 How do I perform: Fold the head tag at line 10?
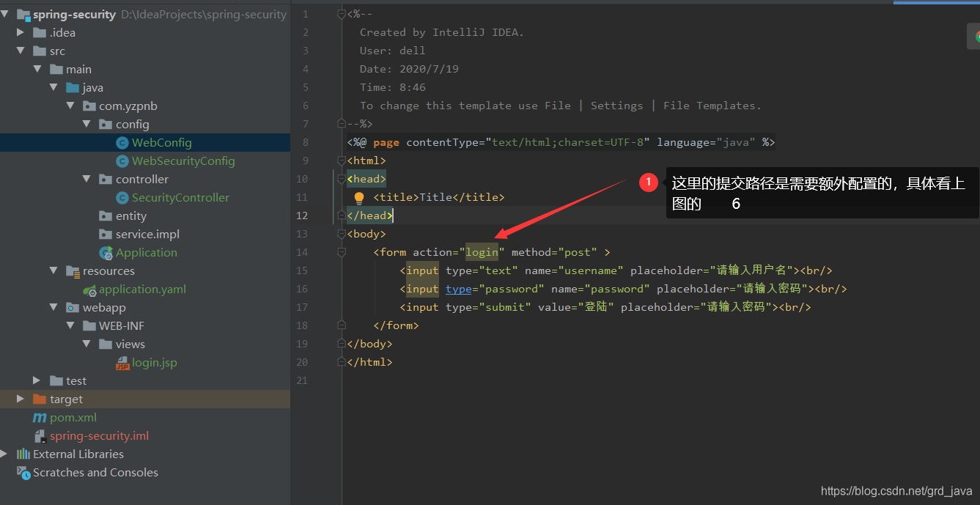(342, 179)
